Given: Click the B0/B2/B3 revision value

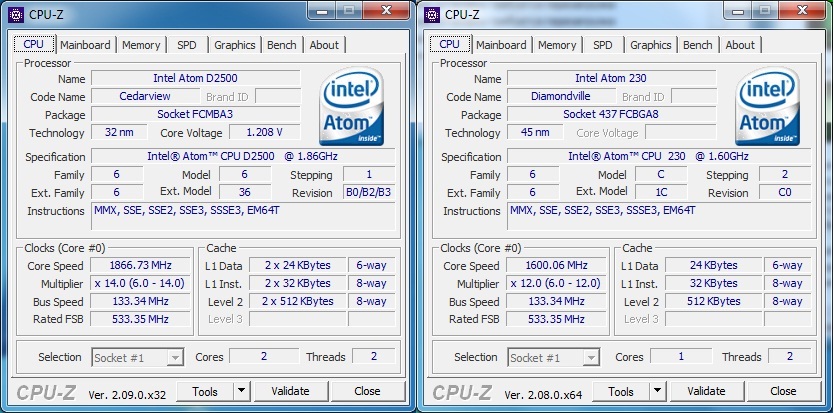Looking at the screenshot, I should pyautogui.click(x=369, y=192).
